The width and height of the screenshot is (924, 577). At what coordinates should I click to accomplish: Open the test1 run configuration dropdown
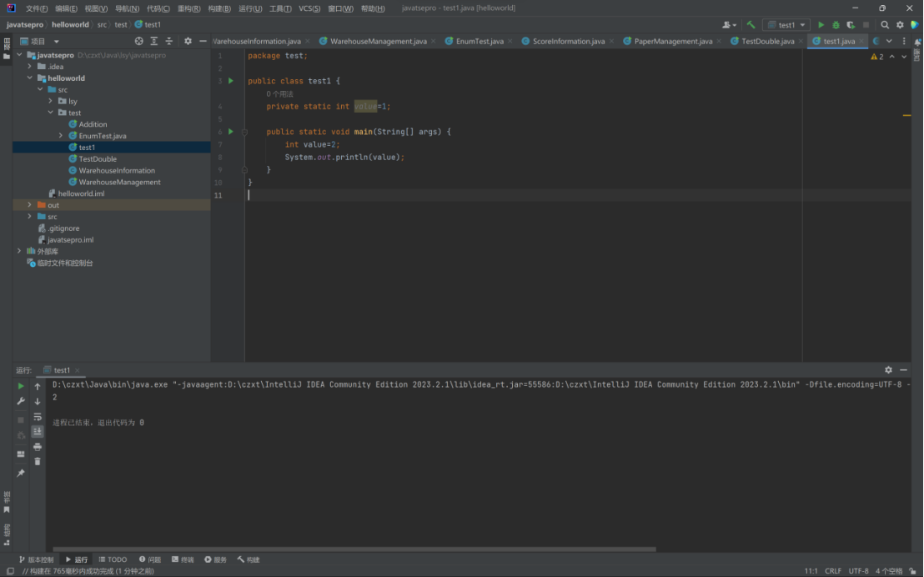pyautogui.click(x=786, y=25)
